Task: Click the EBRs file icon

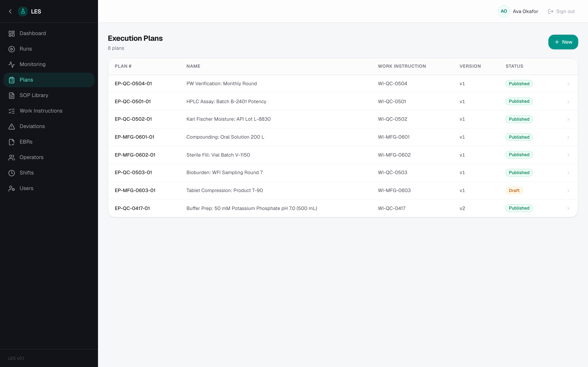Action: point(12,142)
